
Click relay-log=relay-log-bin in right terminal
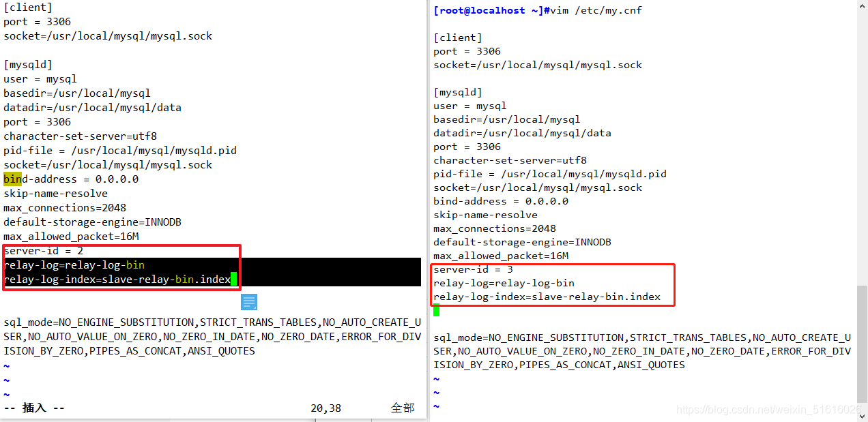504,283
